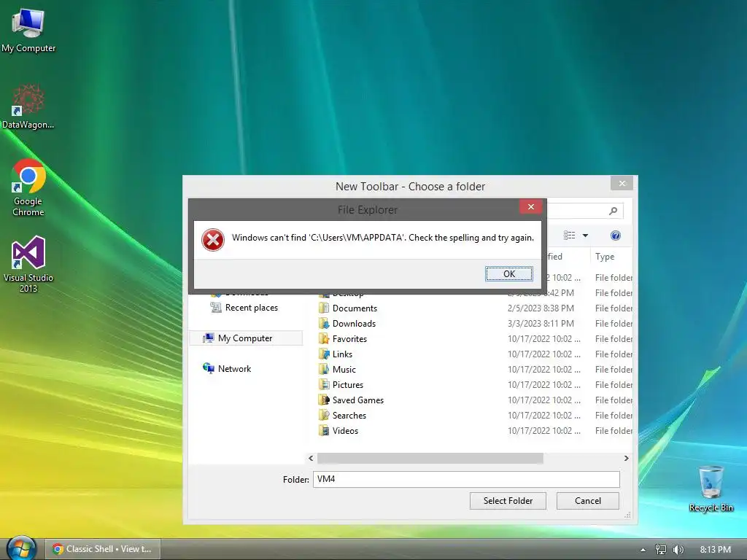
Task: Click the Folder name input field
Action: pyautogui.click(x=466, y=479)
